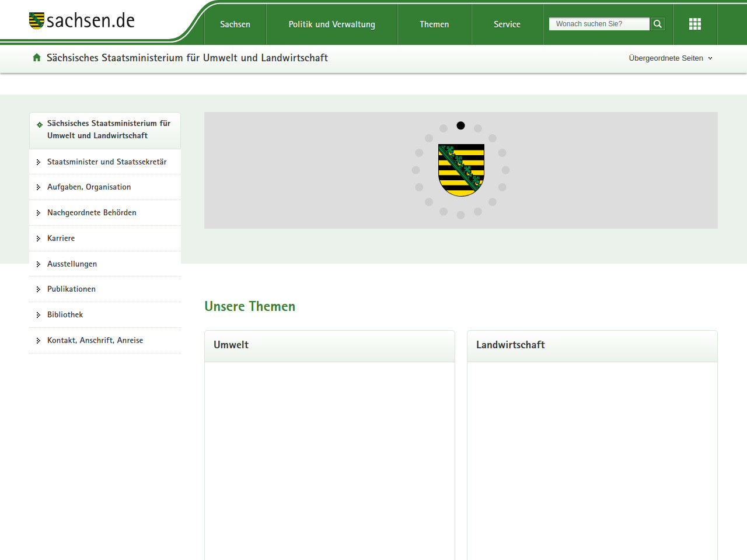
Task: Open the Sachsen navigation menu
Action: click(235, 24)
